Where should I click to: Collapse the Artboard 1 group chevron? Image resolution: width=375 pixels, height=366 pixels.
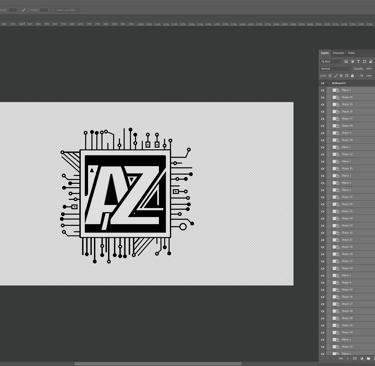(328, 83)
